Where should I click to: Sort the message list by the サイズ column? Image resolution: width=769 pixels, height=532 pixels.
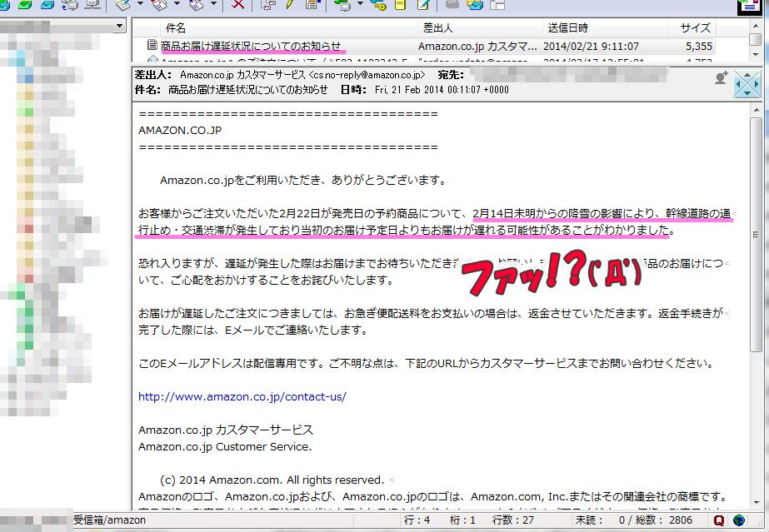point(691,28)
